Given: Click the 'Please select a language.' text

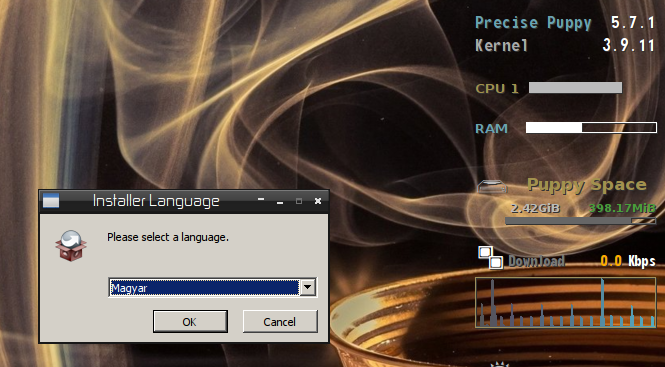Looking at the screenshot, I should [x=168, y=237].
